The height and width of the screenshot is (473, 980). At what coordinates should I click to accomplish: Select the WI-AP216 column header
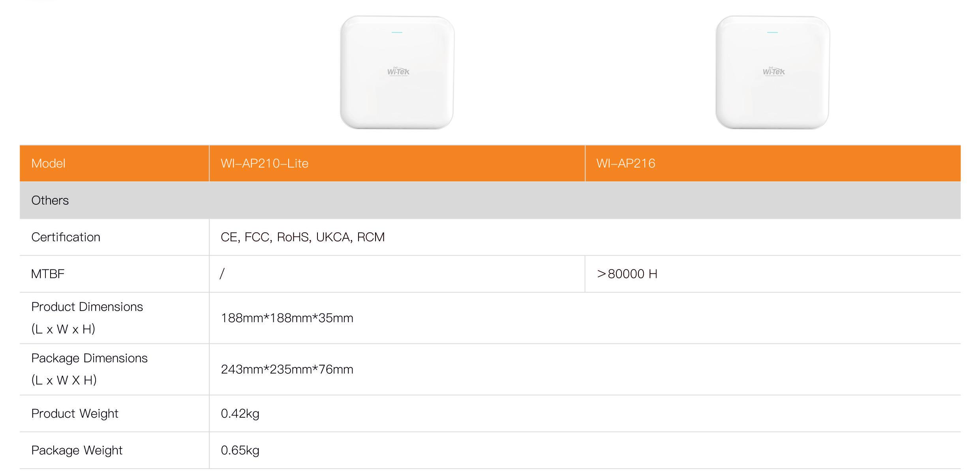(x=625, y=163)
